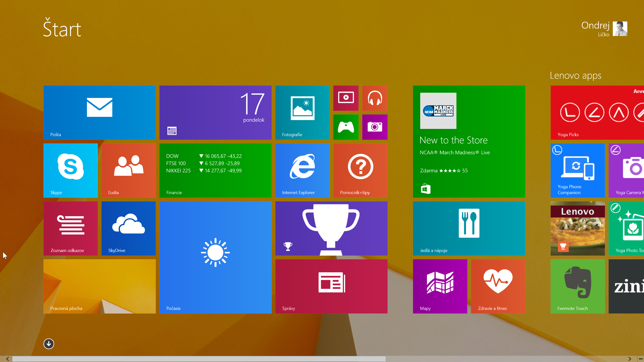Click the zoom-out minus button in corner
Image resolution: width=644 pixels, height=362 pixels.
641,359
